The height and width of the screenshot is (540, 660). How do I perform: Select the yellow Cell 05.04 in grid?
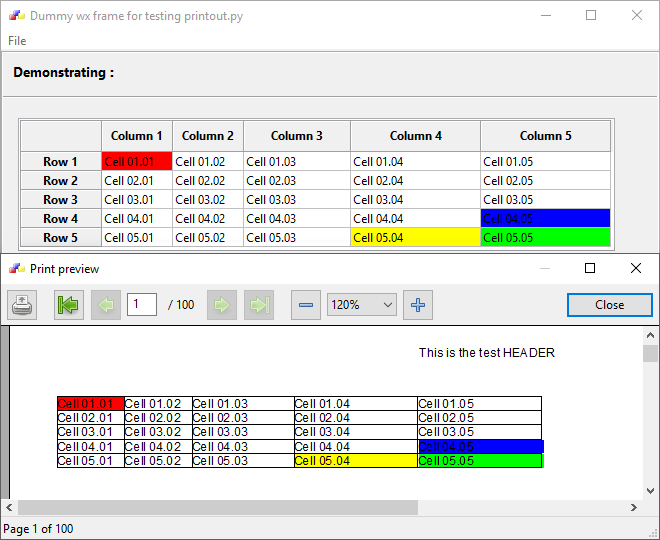[415, 238]
